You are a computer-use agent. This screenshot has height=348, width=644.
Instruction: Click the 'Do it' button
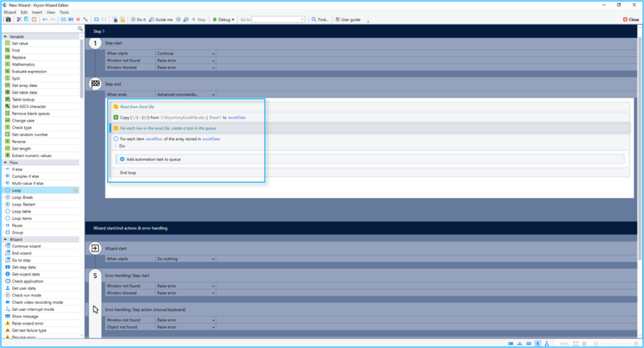(138, 19)
